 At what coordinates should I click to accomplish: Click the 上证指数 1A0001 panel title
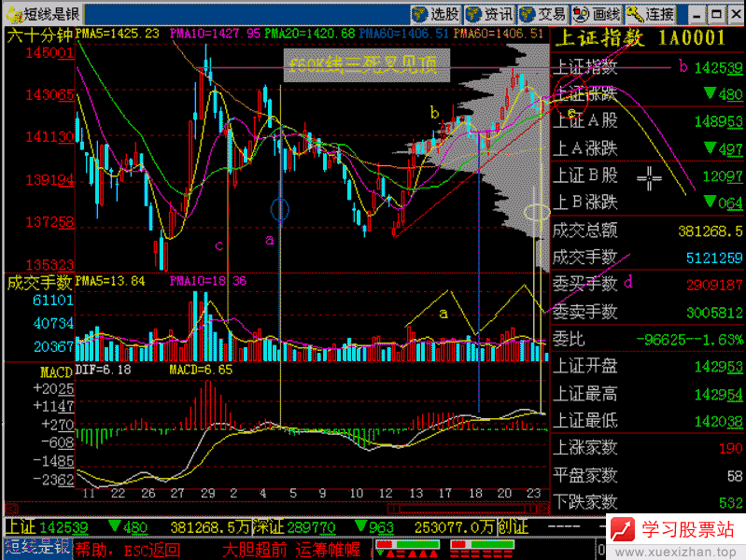tap(640, 38)
